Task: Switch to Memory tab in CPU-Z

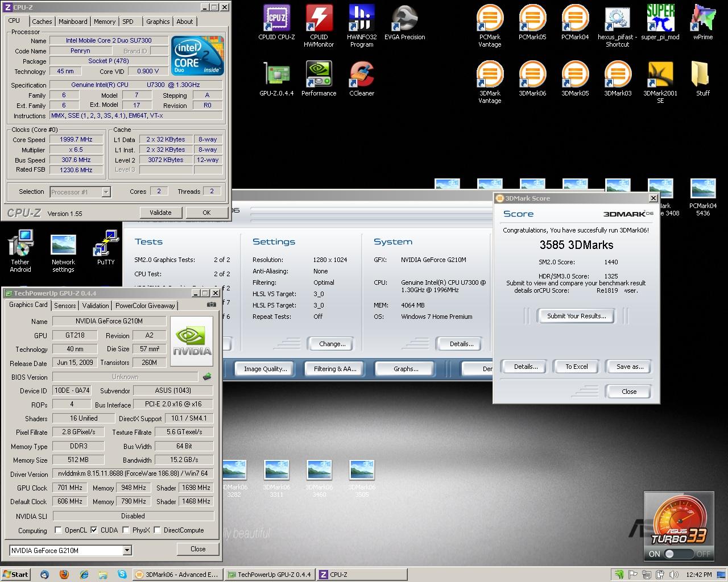Action: tap(105, 22)
